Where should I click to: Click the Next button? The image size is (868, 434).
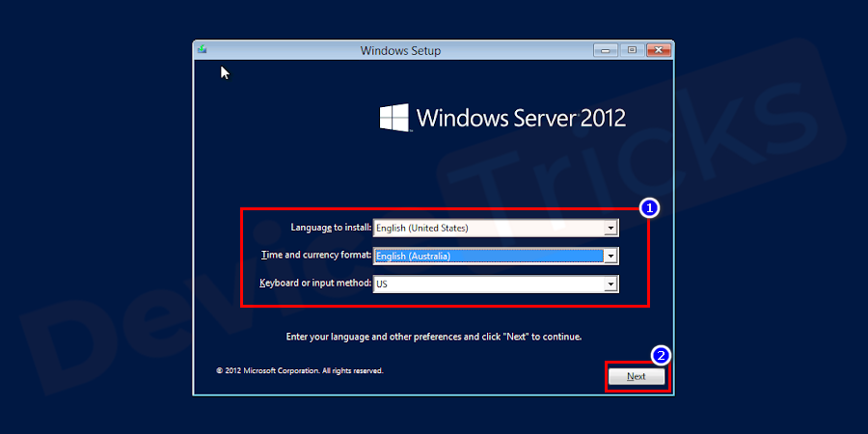click(637, 376)
